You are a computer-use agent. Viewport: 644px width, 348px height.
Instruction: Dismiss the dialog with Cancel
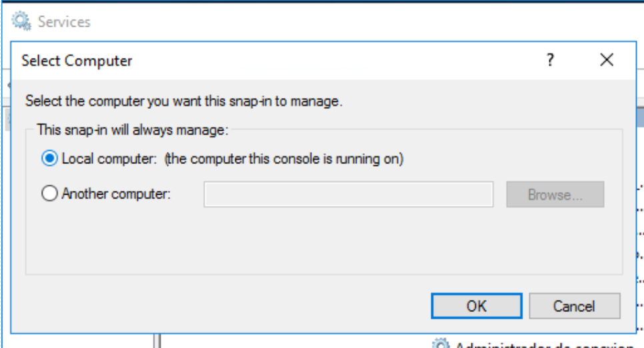click(574, 306)
